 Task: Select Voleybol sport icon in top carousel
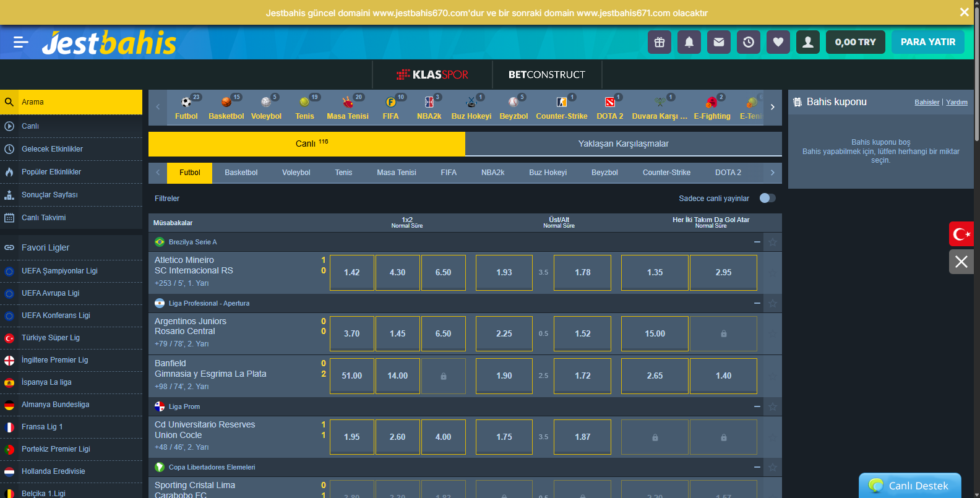266,108
